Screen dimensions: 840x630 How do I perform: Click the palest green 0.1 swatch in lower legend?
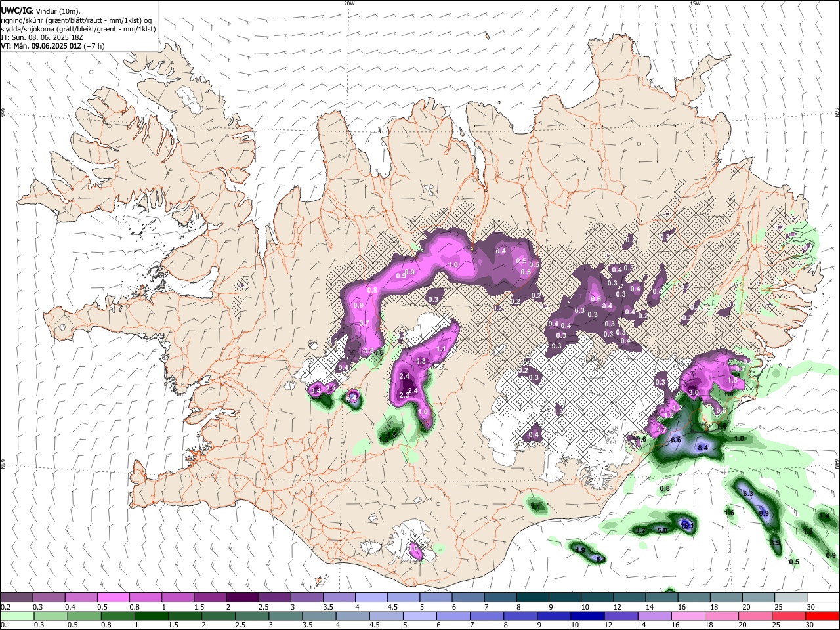point(16,616)
